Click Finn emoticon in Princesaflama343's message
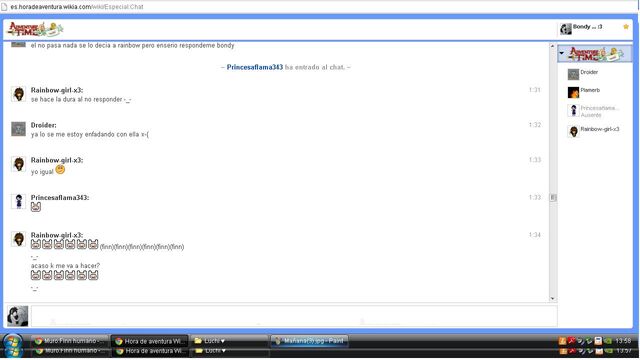Viewport: 640px width, 360px height. point(36,207)
